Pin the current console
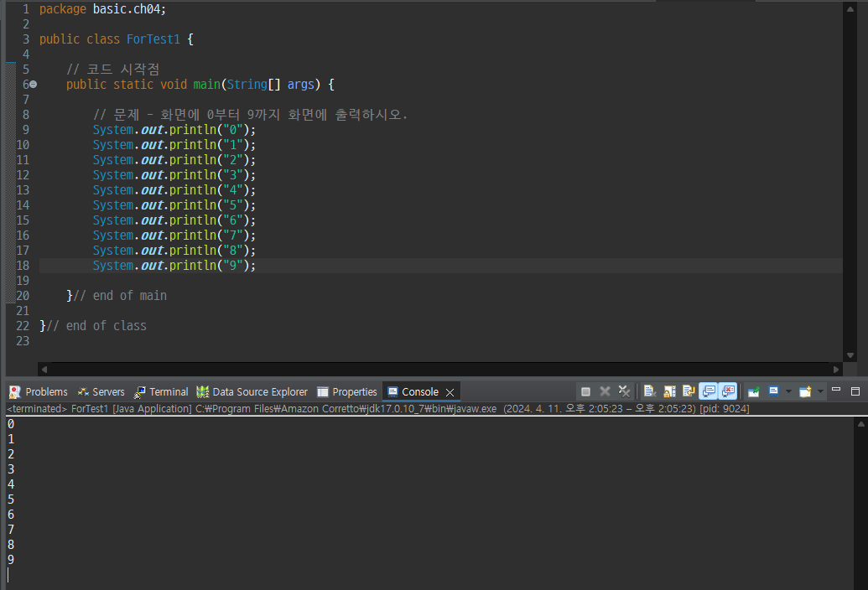 [753, 391]
